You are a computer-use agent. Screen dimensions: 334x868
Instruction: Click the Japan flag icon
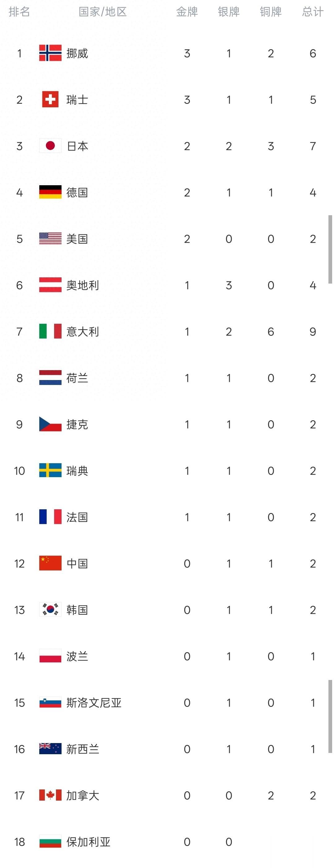pos(50,146)
